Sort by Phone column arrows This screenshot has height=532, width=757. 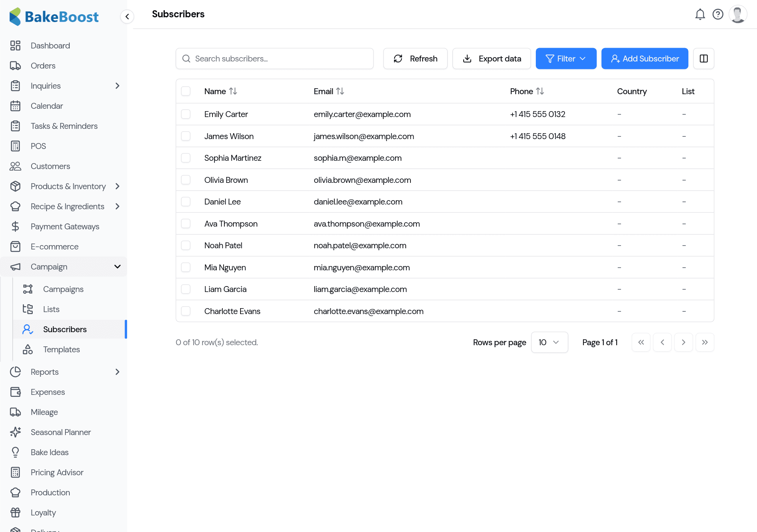(540, 91)
